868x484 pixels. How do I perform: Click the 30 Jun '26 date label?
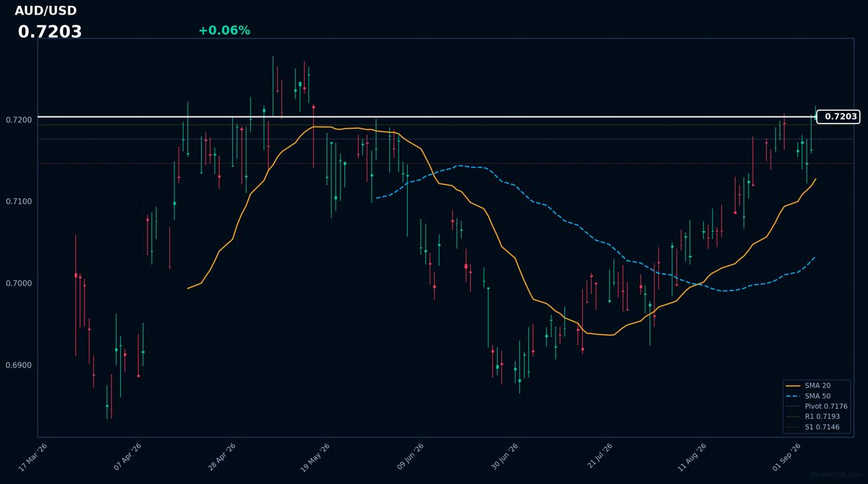(x=503, y=458)
